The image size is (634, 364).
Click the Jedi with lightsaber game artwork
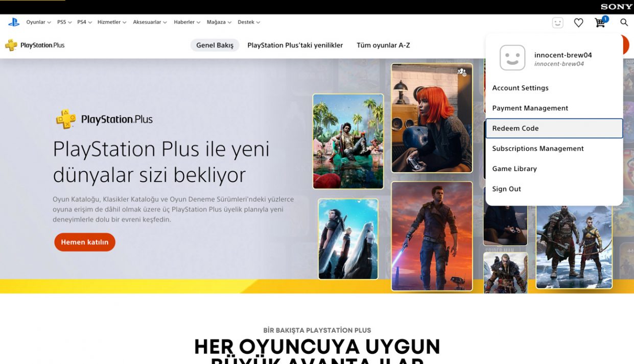pos(432,236)
